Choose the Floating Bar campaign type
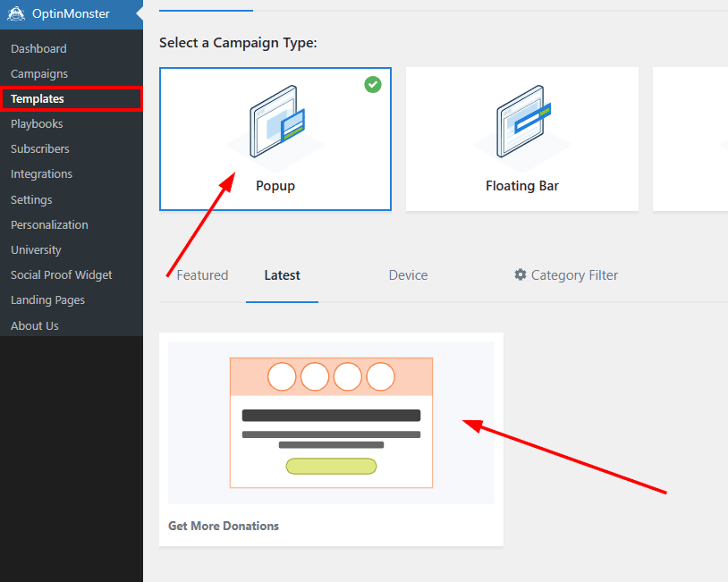The image size is (728, 582). pos(522,139)
